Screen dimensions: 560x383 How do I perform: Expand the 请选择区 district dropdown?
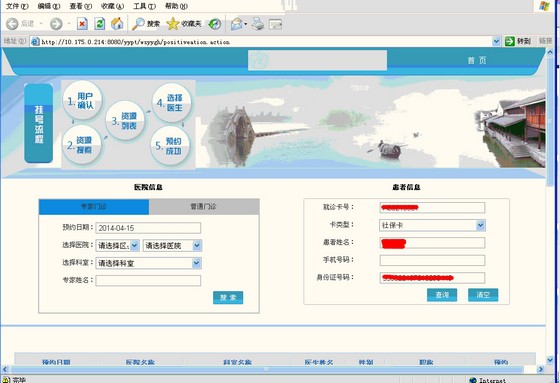[x=118, y=245]
